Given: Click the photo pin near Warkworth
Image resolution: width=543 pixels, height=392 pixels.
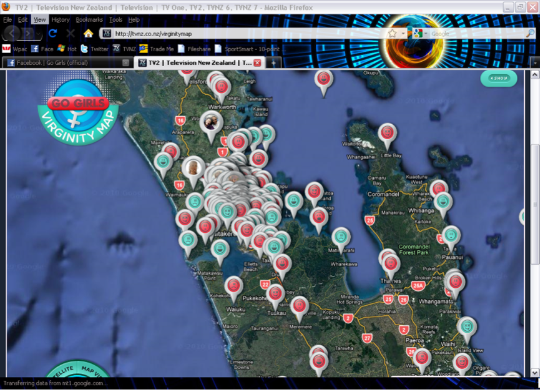Looking at the screenshot, I should [211, 122].
